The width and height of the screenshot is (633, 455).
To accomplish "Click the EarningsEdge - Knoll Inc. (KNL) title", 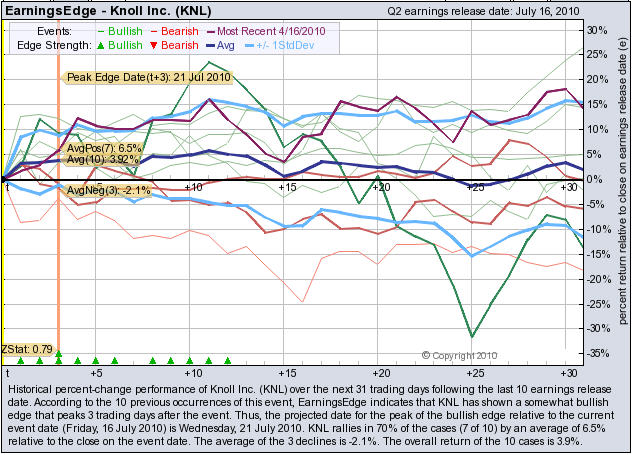I will (108, 10).
